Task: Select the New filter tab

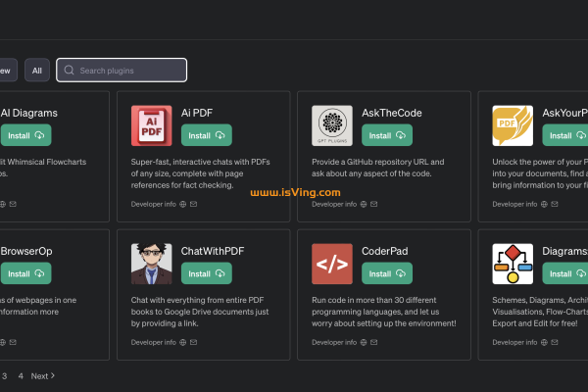Action: [8, 71]
